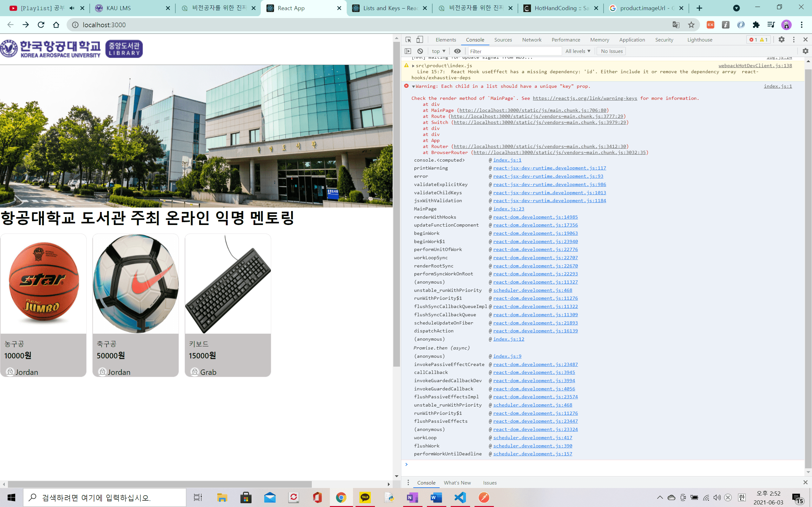The width and height of the screenshot is (812, 507).
Task: Open DevTools settings gear icon
Action: click(782, 40)
